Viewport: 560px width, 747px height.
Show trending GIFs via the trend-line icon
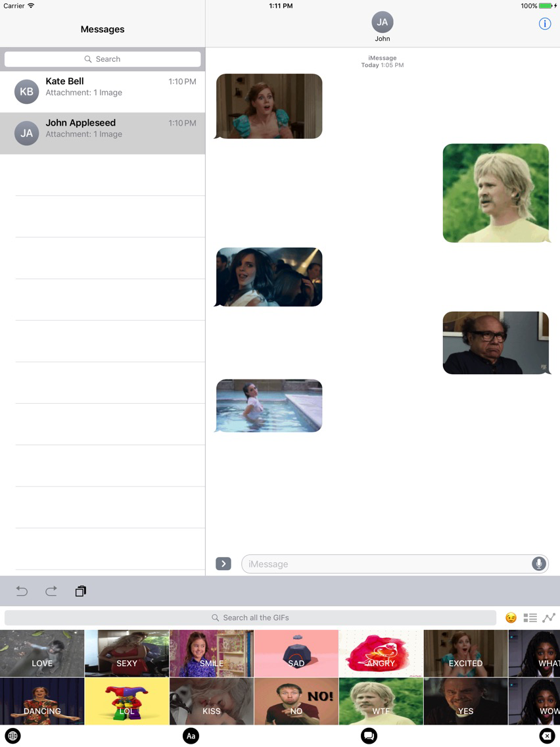549,617
